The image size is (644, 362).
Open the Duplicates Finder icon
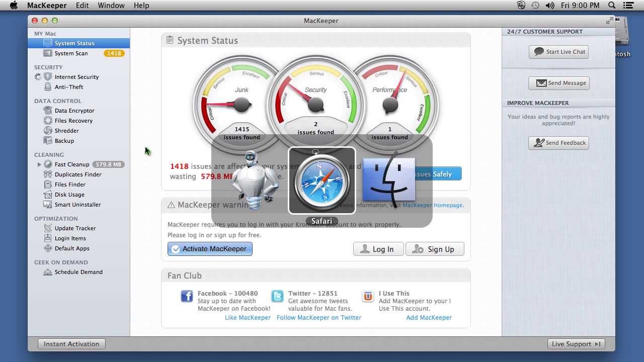[48, 174]
